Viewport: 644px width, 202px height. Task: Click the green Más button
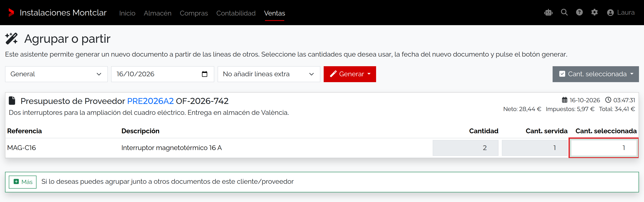tap(23, 182)
